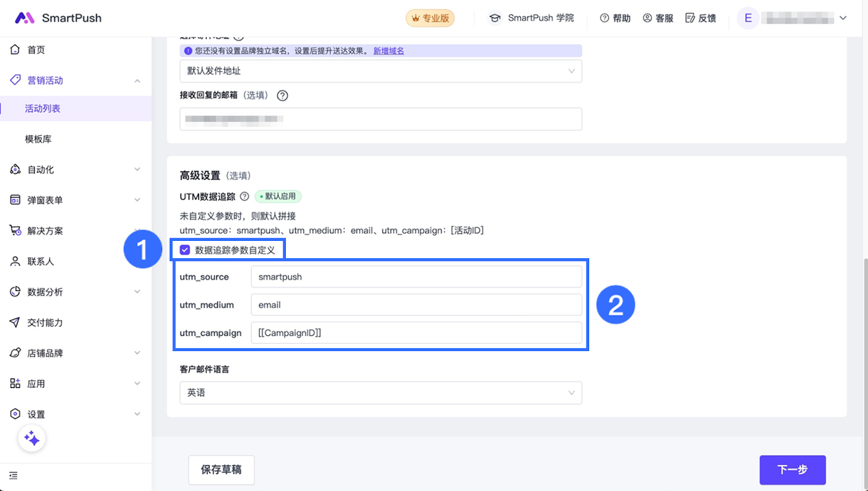Click the help icon beside UTM数据追踪

(x=245, y=196)
